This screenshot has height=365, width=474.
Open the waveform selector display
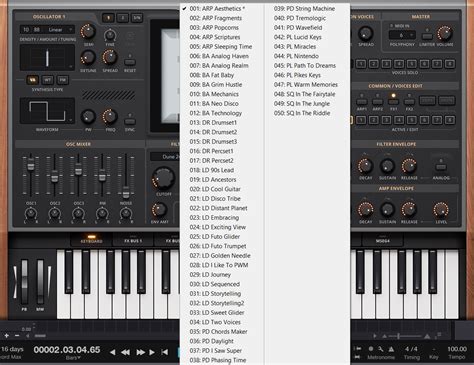coord(47,111)
